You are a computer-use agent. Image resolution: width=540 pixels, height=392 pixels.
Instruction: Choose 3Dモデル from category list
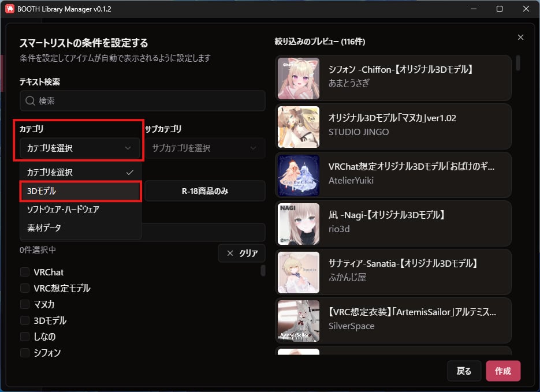pyautogui.click(x=80, y=191)
